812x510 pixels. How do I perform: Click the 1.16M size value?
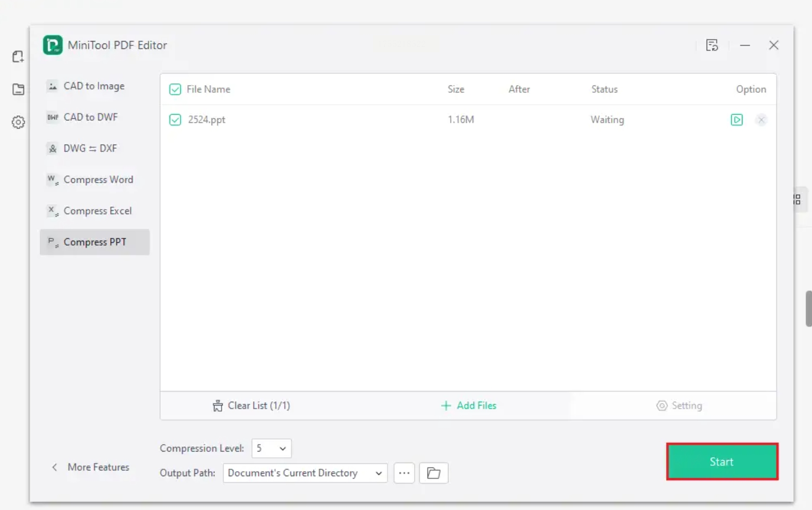(461, 119)
